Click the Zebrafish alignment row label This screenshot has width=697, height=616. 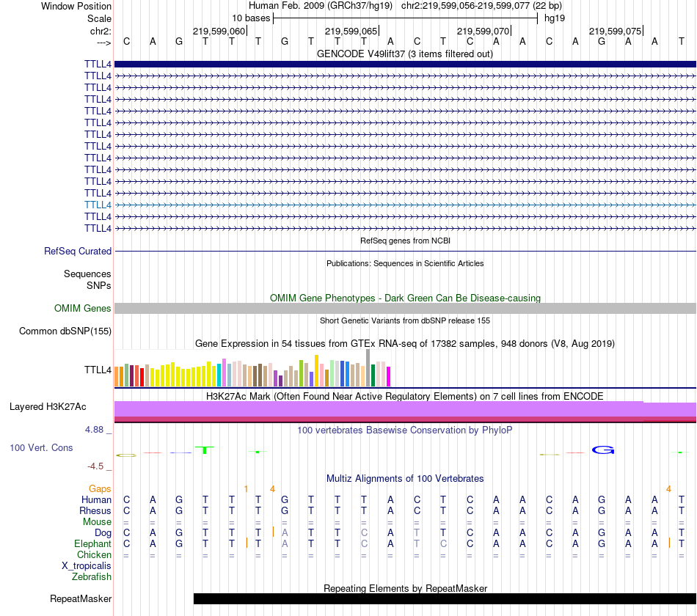pyautogui.click(x=92, y=577)
